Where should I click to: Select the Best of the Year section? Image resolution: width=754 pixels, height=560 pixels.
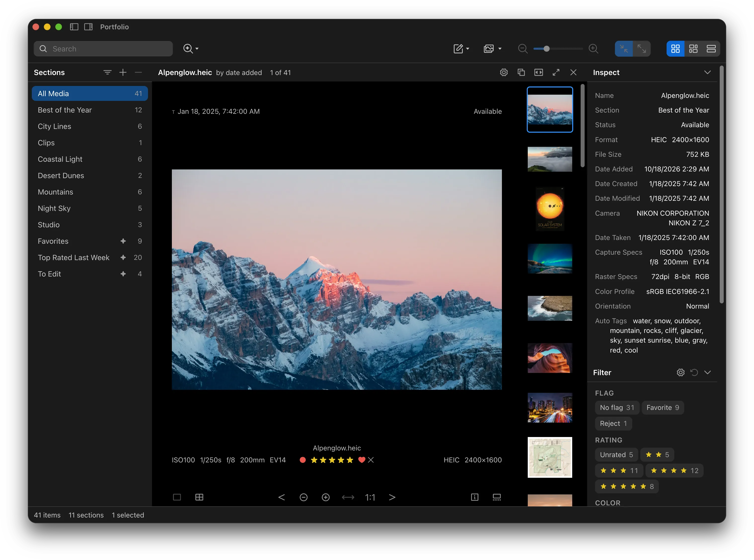90,110
